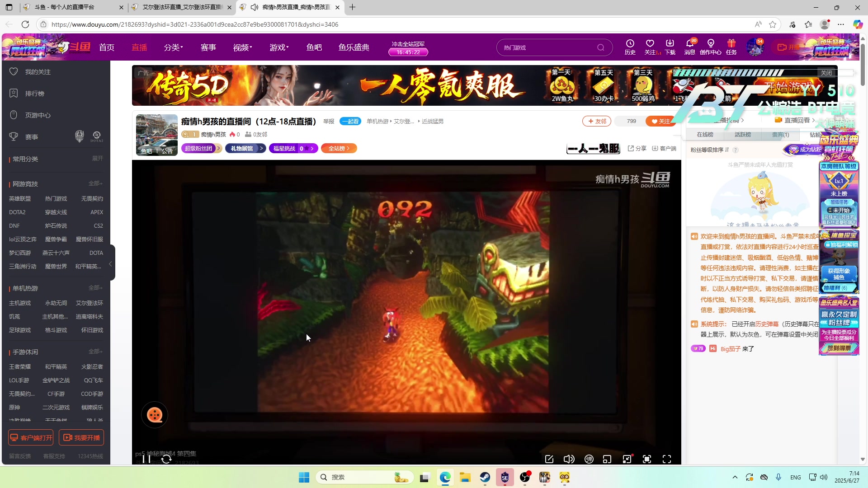Click the streamer room thumbnail avatar
This screenshot has height=488, width=868.
(x=157, y=135)
